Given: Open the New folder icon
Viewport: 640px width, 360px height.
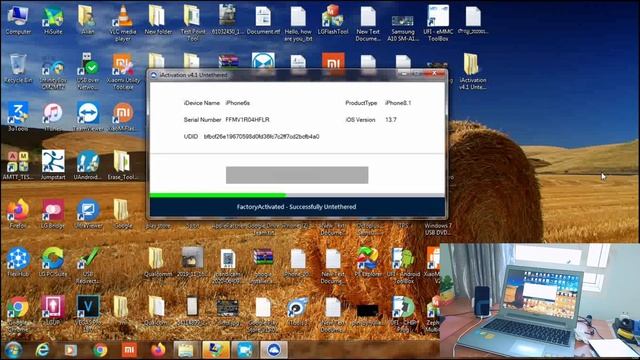Looking at the screenshot, I should coord(158,20).
